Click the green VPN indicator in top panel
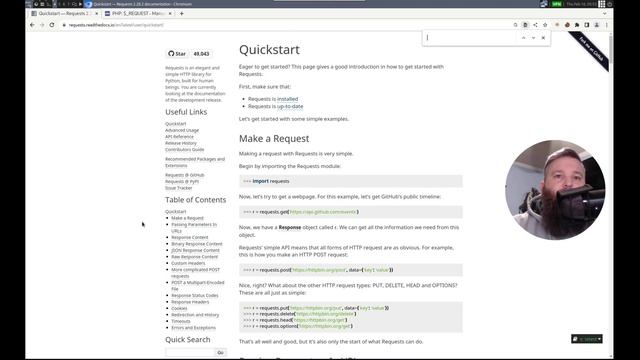Screen dimensions: 640x360 557,4
